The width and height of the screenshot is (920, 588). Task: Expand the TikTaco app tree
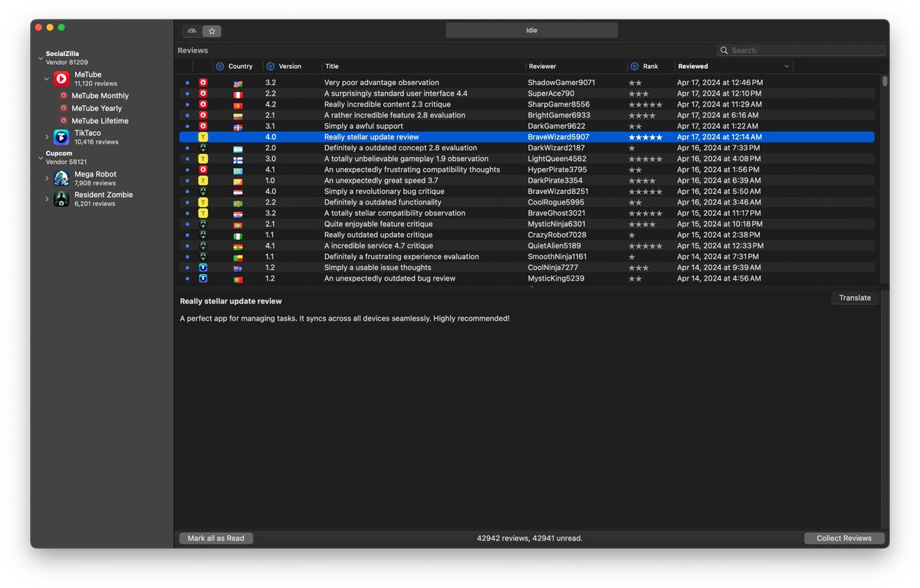[x=47, y=137]
